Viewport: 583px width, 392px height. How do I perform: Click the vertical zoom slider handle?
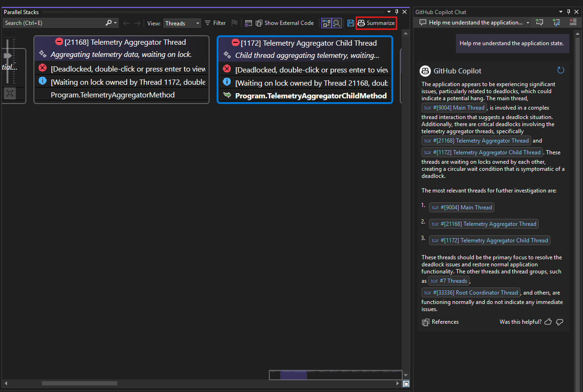8,56
